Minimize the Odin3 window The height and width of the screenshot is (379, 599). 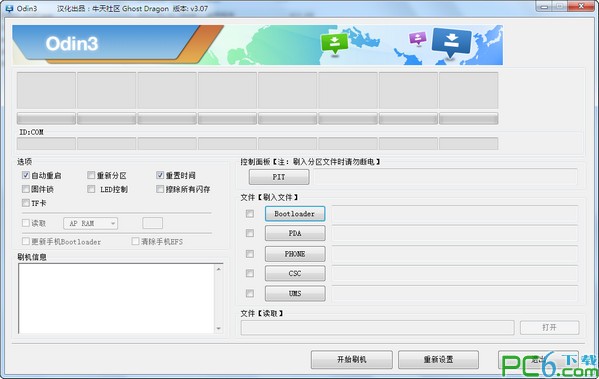click(544, 6)
